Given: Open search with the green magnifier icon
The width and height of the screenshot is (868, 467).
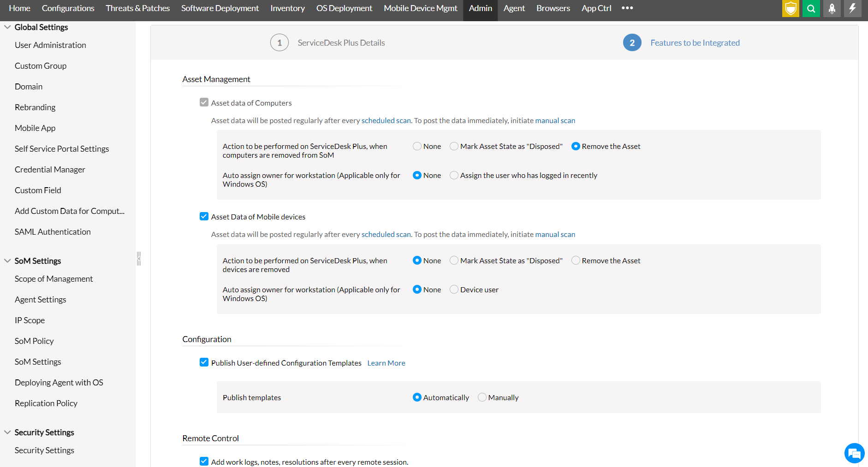Looking at the screenshot, I should point(811,8).
